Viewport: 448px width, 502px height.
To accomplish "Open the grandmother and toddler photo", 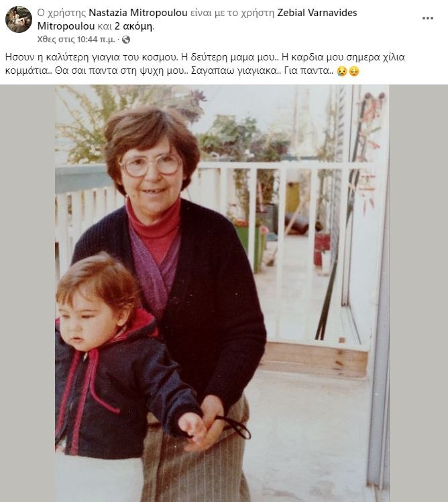I will (222, 293).
